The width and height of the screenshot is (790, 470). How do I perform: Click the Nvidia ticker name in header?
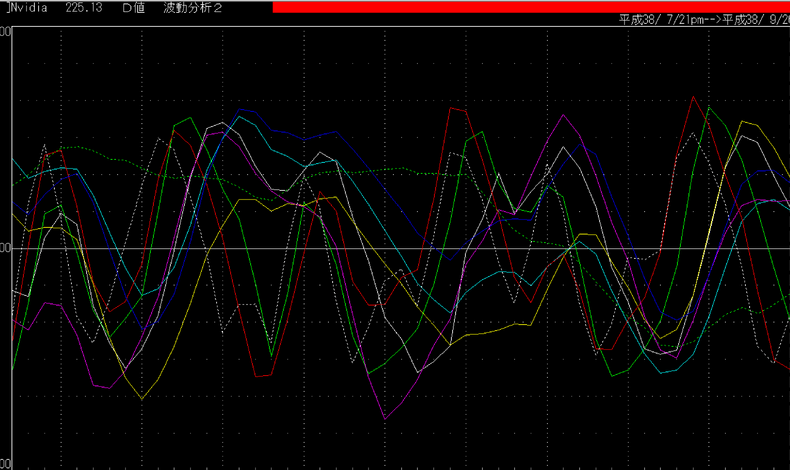click(x=29, y=8)
